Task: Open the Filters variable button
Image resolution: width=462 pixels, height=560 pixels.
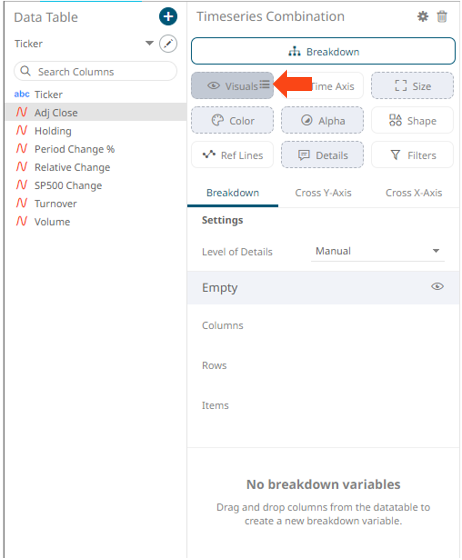Action: pos(412,155)
